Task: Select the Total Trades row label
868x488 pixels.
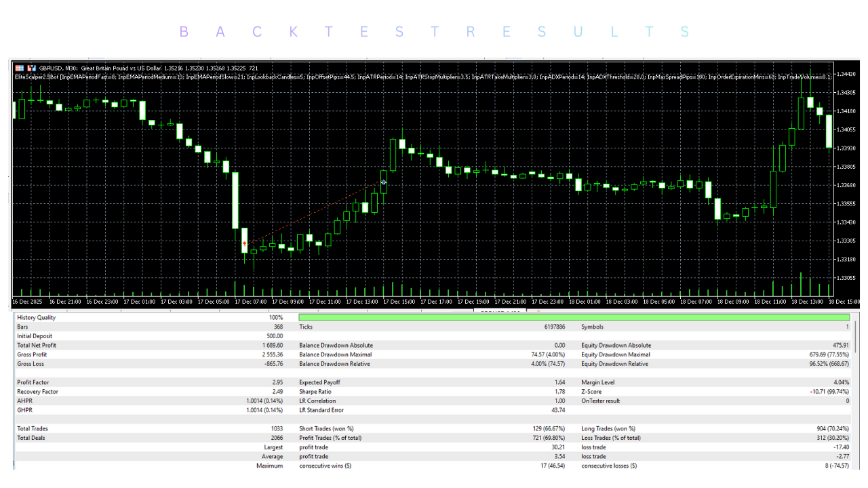Action: click(33, 428)
